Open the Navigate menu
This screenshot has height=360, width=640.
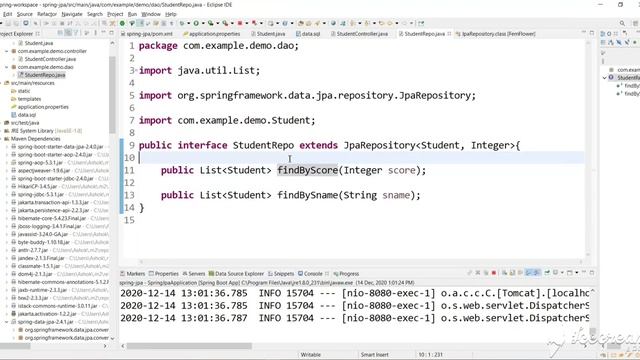tap(72, 14)
